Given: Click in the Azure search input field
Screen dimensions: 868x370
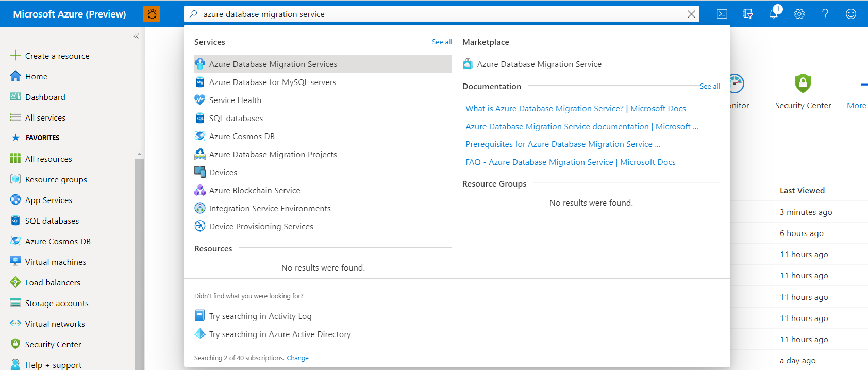Looking at the screenshot, I should click(x=438, y=14).
